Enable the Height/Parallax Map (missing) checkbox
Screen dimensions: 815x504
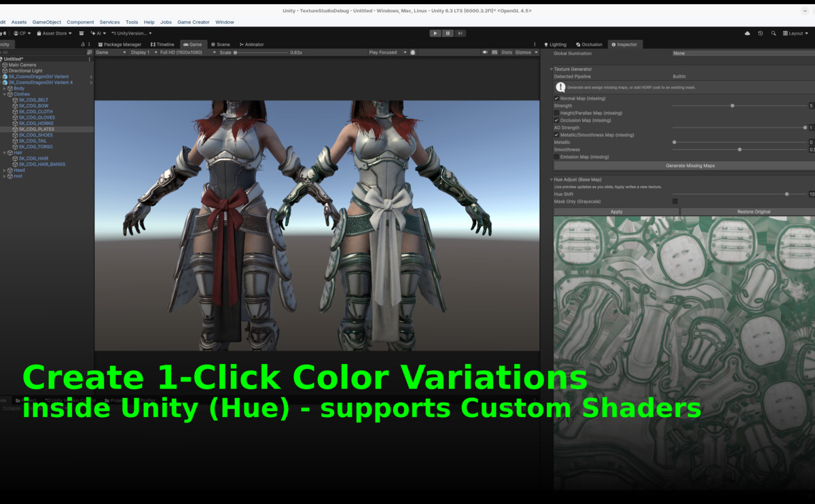pyautogui.click(x=557, y=113)
